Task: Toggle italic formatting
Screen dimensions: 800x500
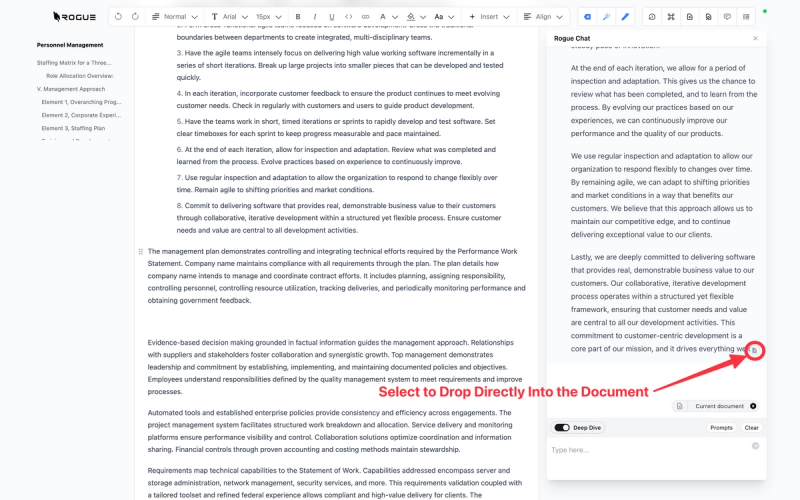Action: tap(315, 17)
